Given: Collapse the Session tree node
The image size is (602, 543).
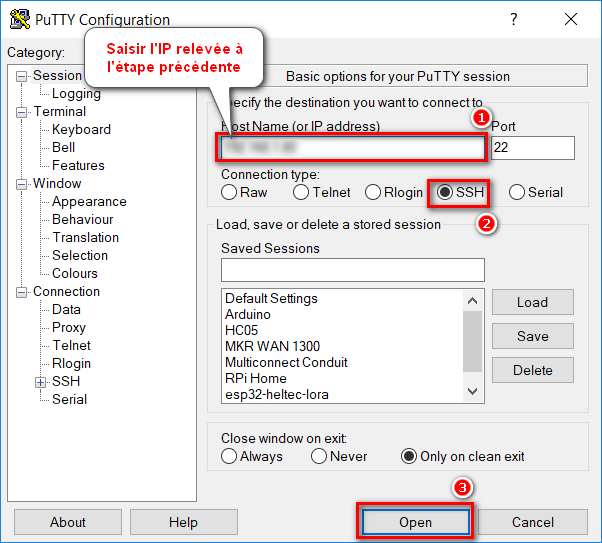Looking at the screenshot, I should (22, 76).
